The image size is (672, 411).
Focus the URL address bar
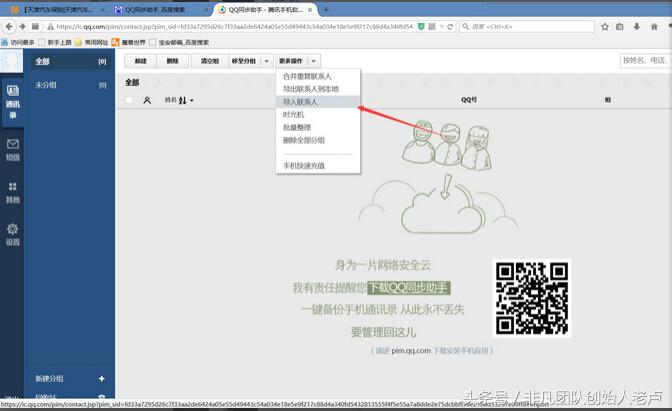point(235,27)
